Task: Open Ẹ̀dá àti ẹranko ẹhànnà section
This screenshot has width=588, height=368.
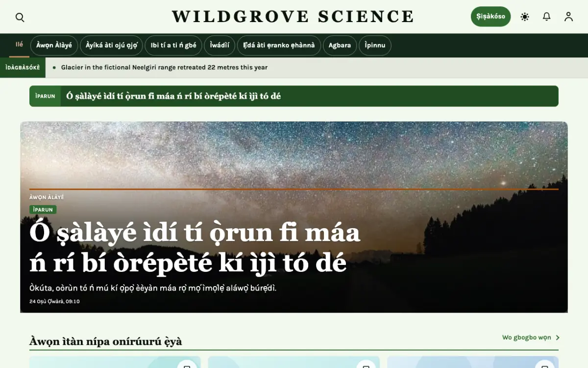Action: (x=279, y=46)
